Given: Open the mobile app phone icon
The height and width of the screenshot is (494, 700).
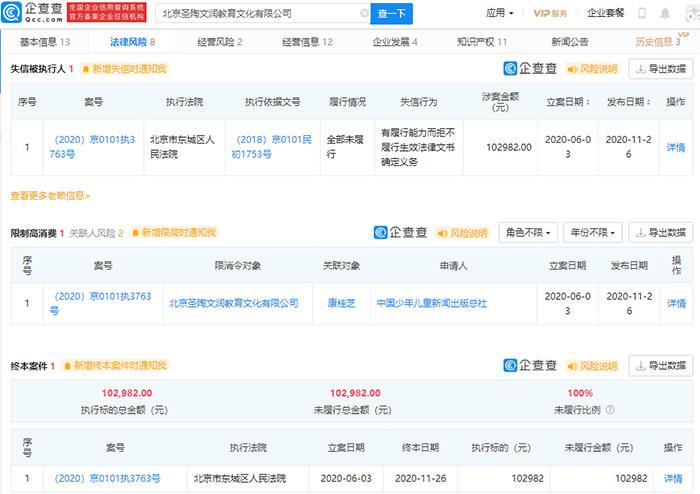Looking at the screenshot, I should [x=641, y=14].
